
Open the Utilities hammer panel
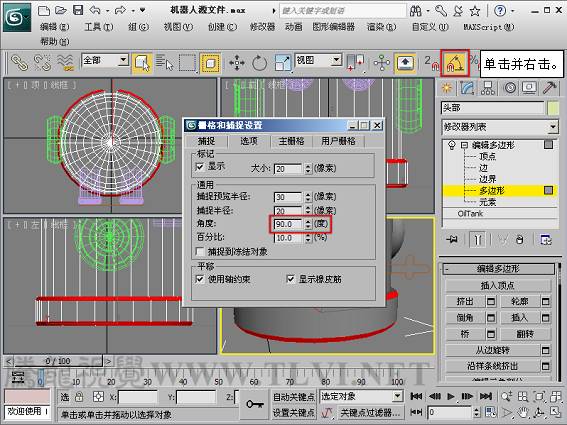coord(550,88)
